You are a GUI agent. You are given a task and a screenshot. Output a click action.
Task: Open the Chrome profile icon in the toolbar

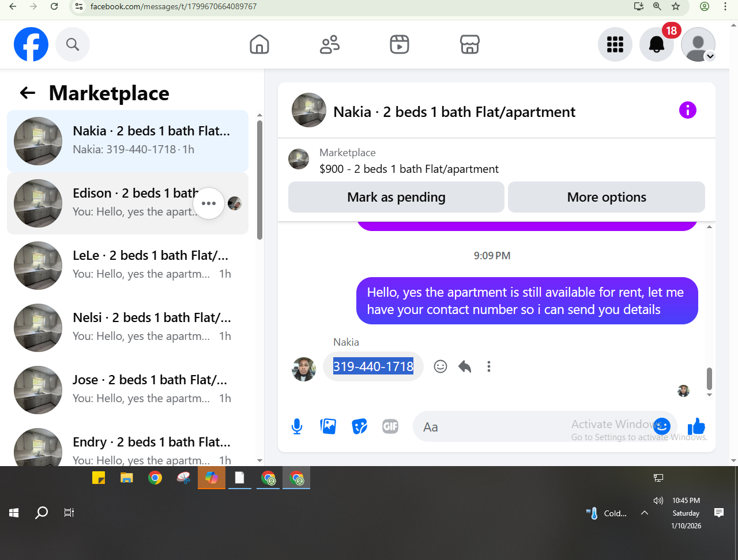[x=705, y=6]
